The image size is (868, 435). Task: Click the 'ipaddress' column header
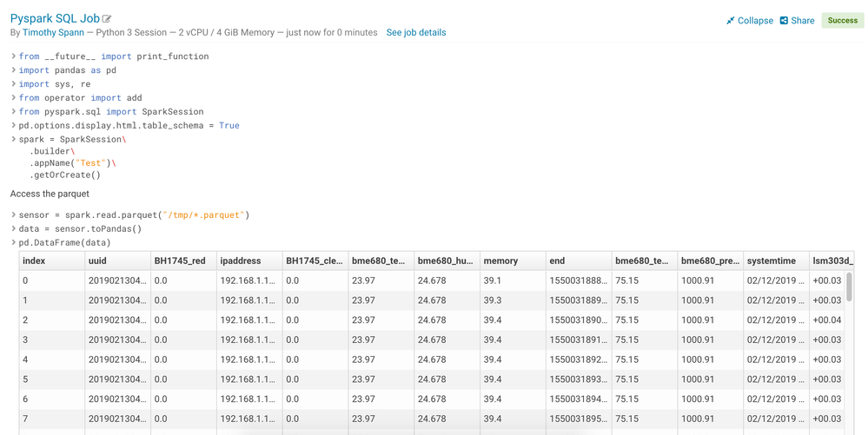click(249, 260)
